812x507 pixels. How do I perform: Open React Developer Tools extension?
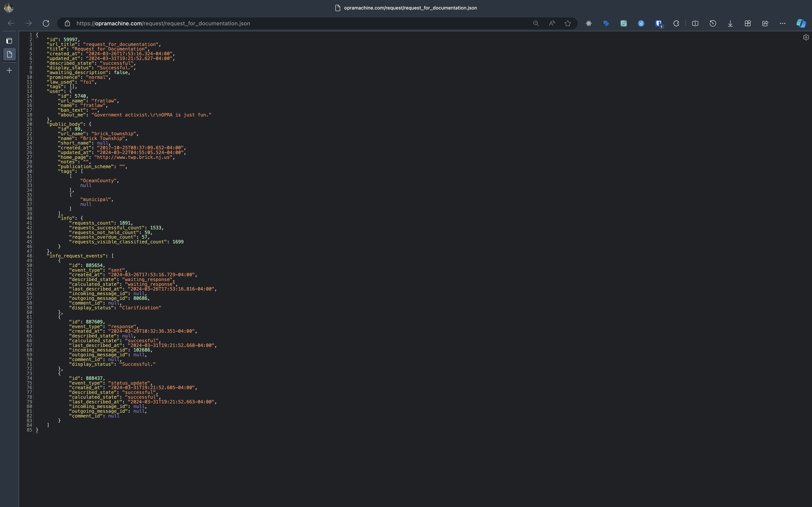point(589,24)
